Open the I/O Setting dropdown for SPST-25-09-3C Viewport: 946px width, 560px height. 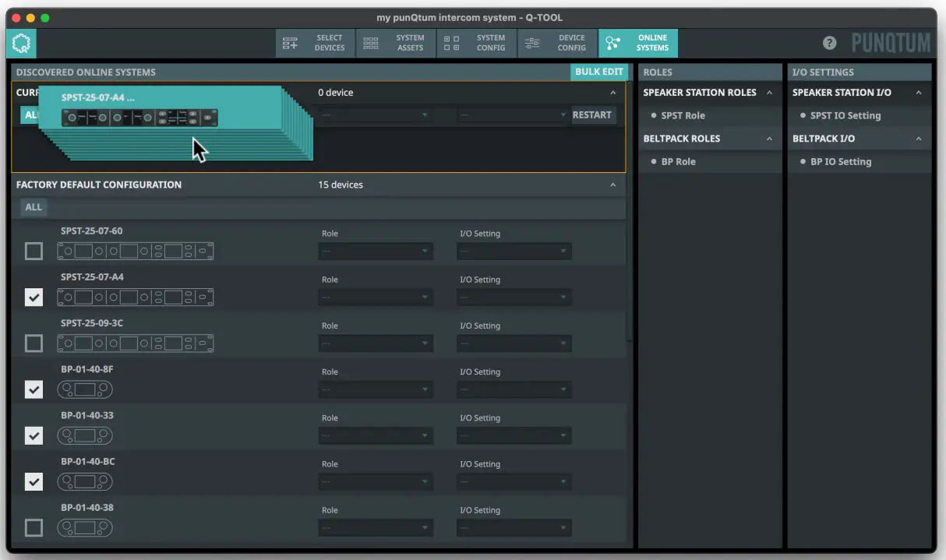[x=514, y=343]
